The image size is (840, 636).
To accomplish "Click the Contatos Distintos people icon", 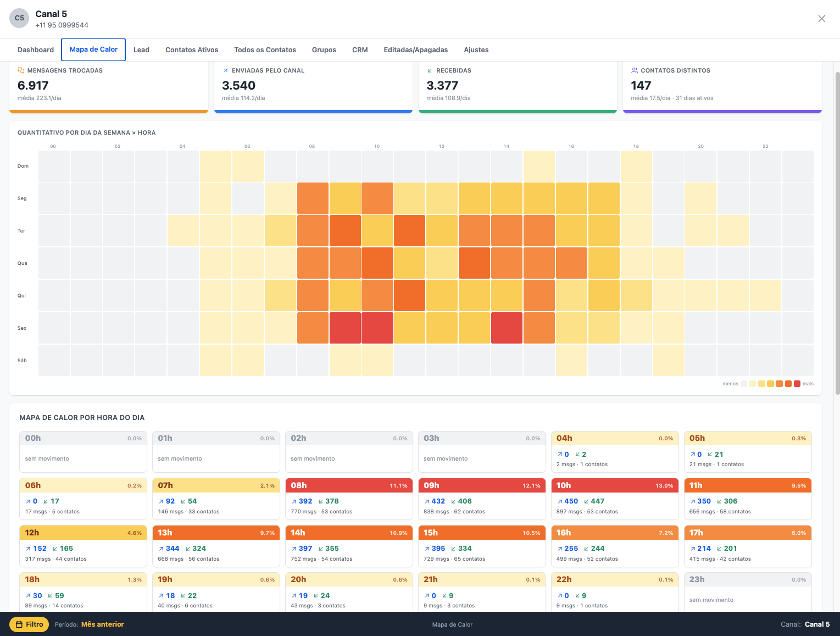I will [635, 70].
